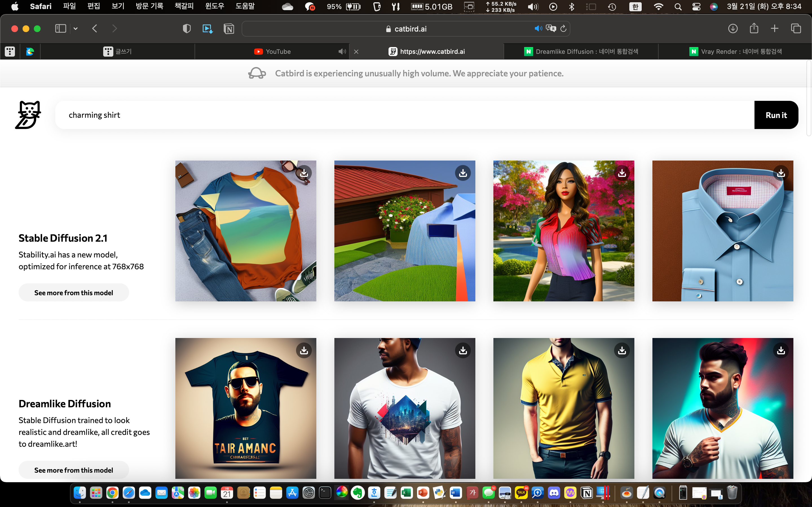Image resolution: width=812 pixels, height=507 pixels.
Task: Open tab overview icon
Action: pos(796,28)
